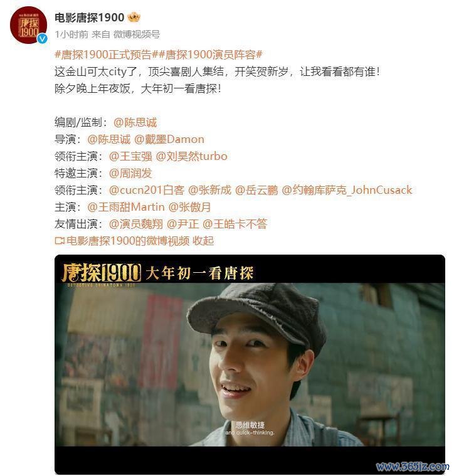Open the 电影唐探1900 account name
The width and height of the screenshot is (454, 476).
click(x=89, y=18)
